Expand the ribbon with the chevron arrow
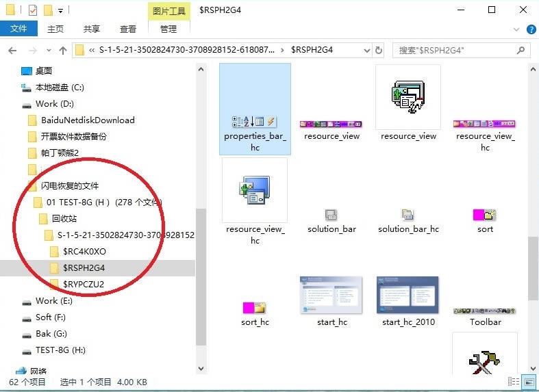539x392 pixels. pos(518,29)
